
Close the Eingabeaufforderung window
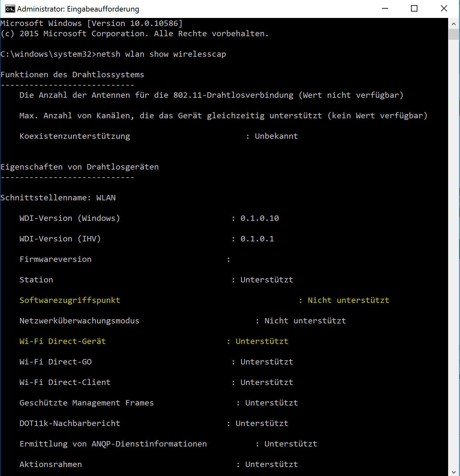coord(444,9)
